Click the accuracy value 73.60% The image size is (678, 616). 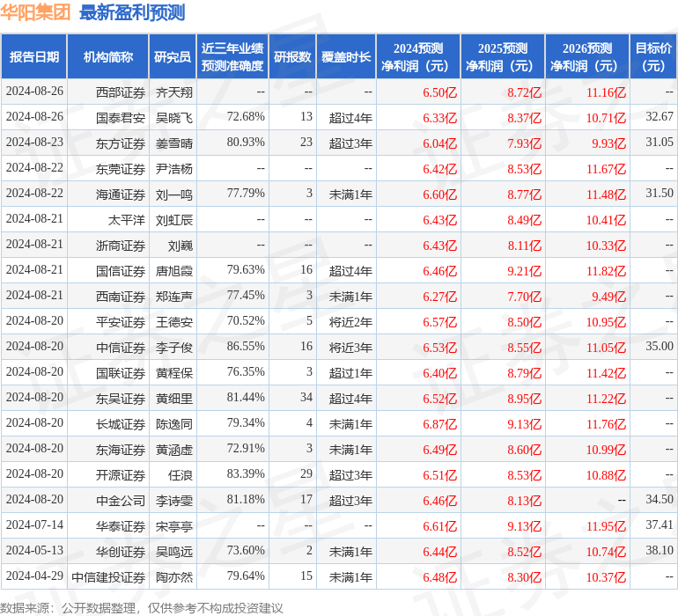[246, 550]
